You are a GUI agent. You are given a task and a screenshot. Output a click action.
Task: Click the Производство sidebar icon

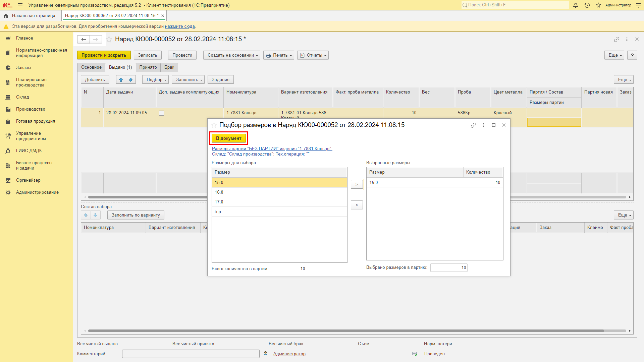tap(8, 109)
